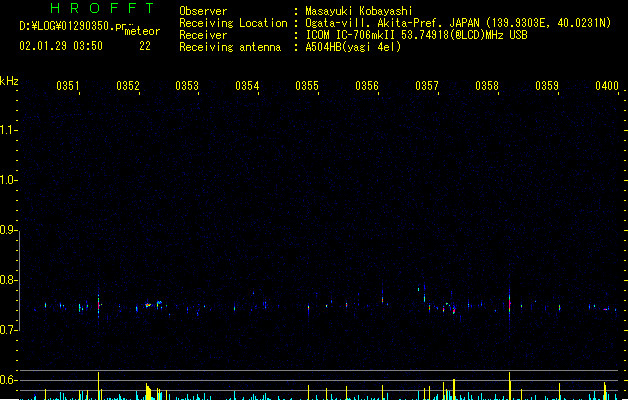Select the Ogata-vill. Akita-Pref. JAPAN location text

click(x=458, y=23)
